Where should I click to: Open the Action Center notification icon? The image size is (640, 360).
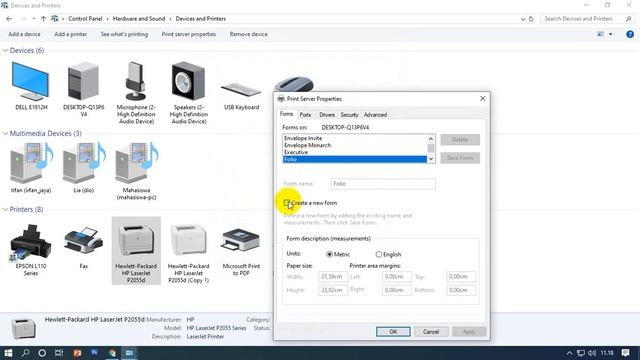tap(625, 353)
